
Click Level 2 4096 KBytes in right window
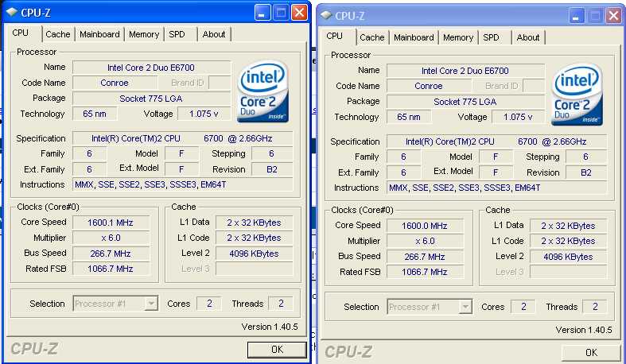[x=568, y=257]
